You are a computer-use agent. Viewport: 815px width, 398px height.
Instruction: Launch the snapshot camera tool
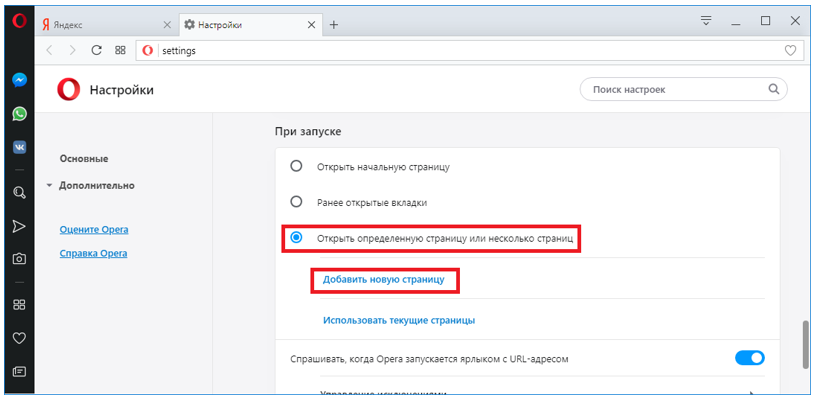[19, 259]
